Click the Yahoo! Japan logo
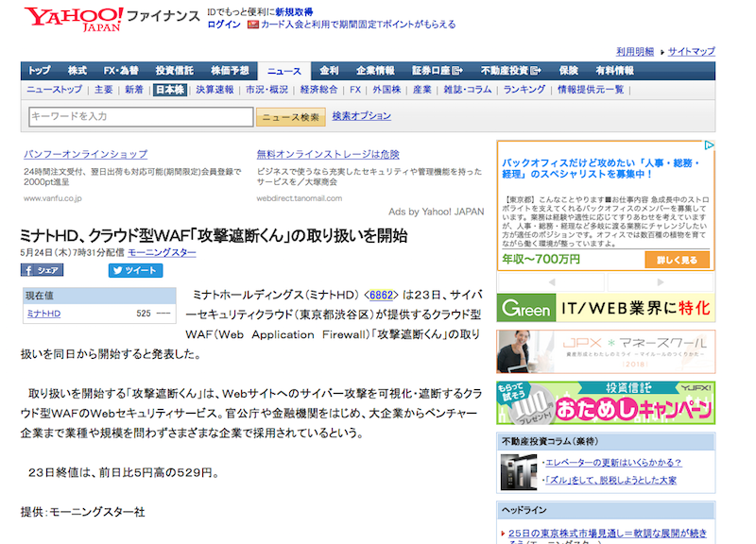Viewport: 756px width, 544px height. (x=74, y=19)
